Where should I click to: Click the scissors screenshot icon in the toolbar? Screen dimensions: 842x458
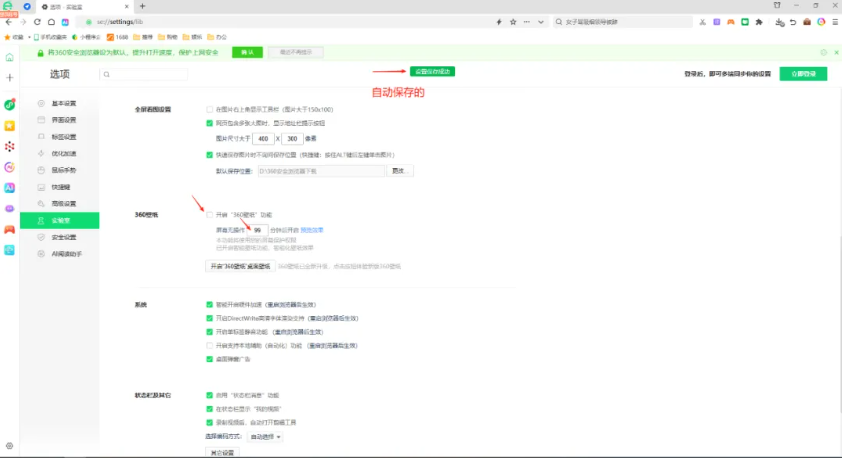pyautogui.click(x=702, y=22)
